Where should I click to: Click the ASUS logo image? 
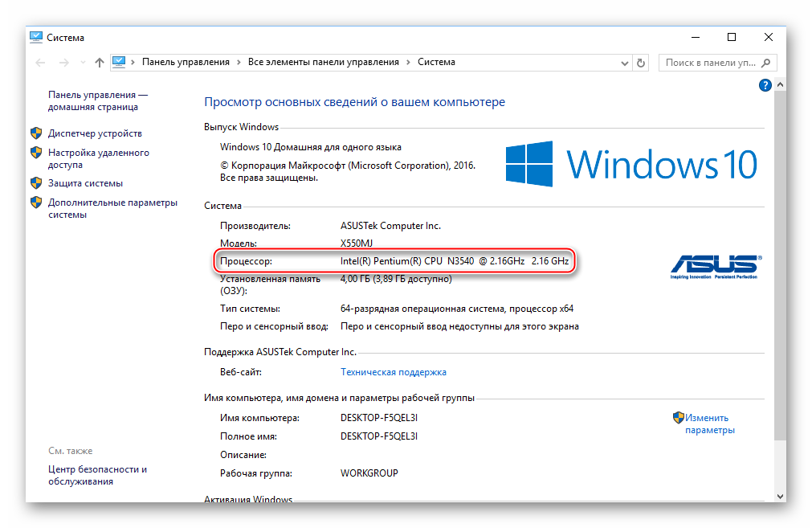pyautogui.click(x=716, y=266)
